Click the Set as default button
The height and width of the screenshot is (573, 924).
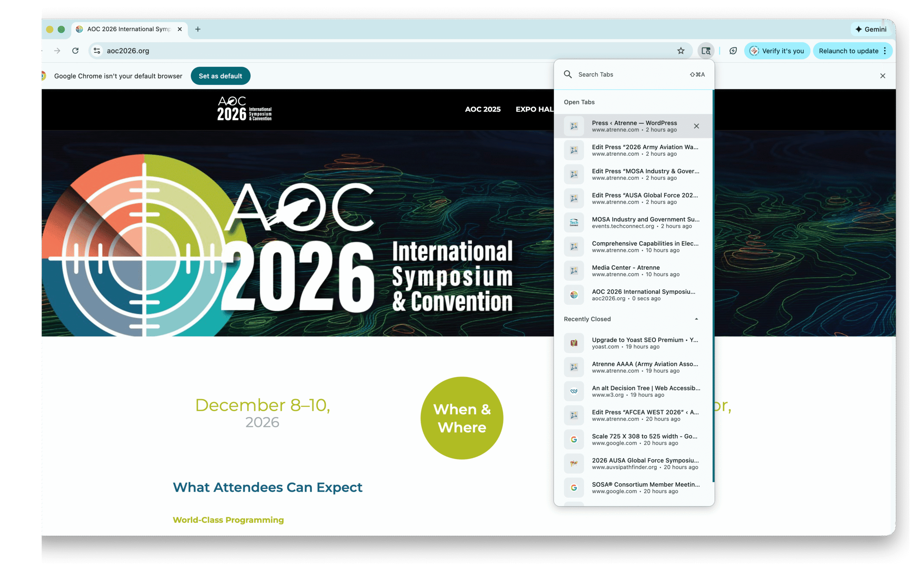pyautogui.click(x=221, y=76)
